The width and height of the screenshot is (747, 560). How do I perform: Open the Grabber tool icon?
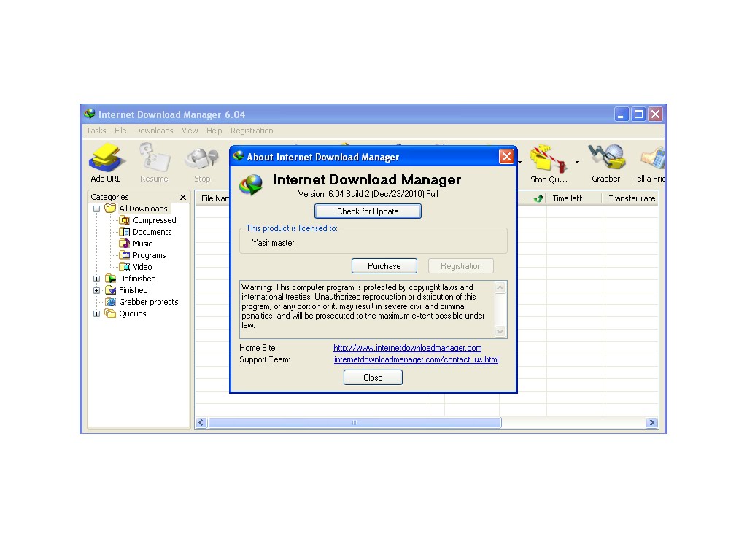pyautogui.click(x=606, y=157)
